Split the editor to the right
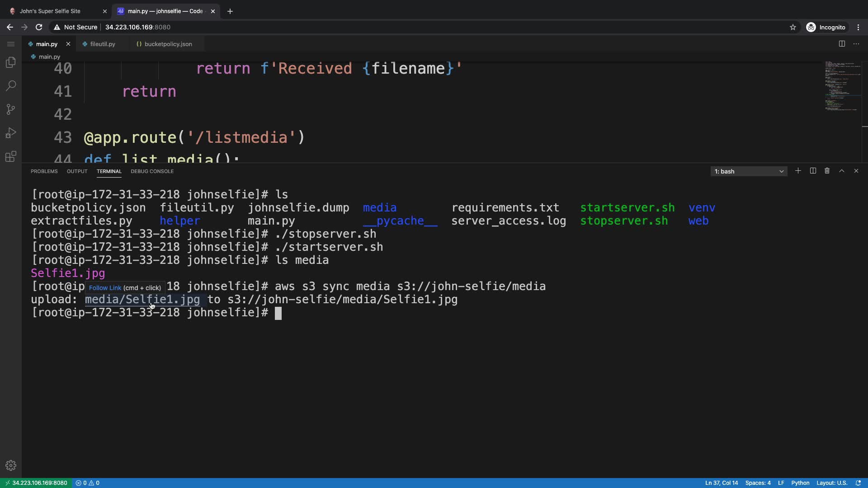The height and width of the screenshot is (488, 868). click(x=842, y=44)
